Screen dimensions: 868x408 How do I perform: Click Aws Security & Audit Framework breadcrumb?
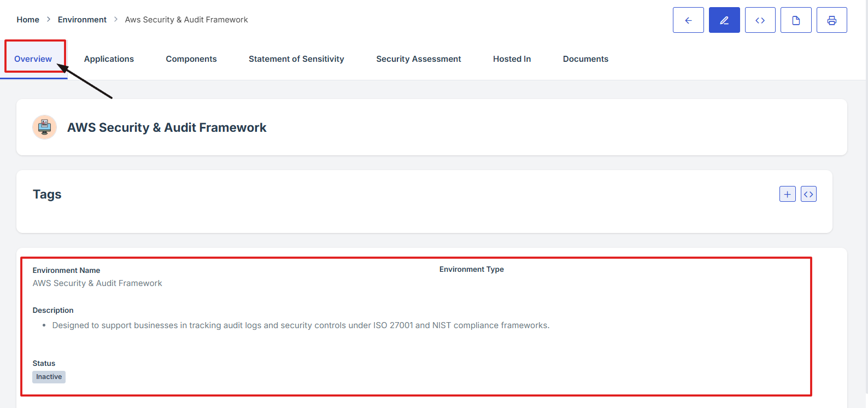(x=186, y=20)
